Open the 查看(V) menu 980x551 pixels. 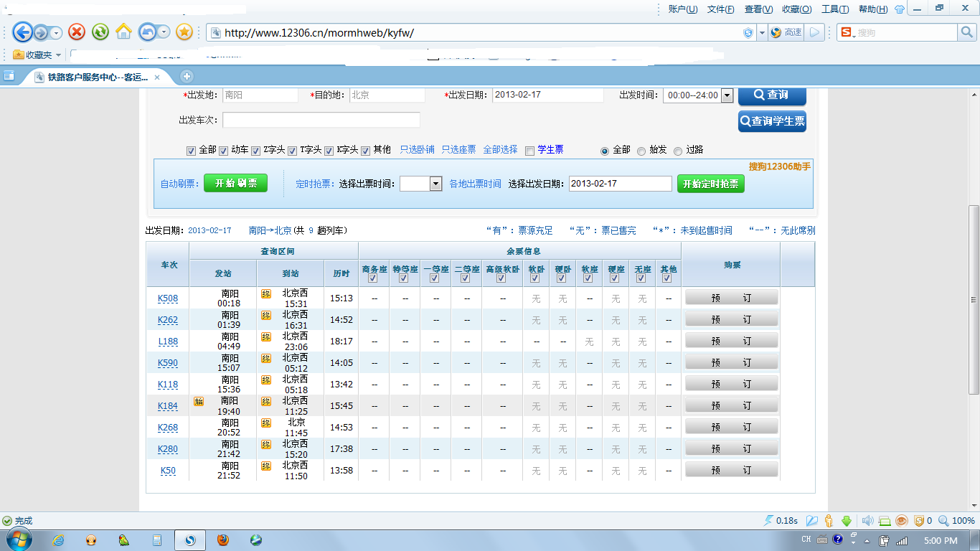758,9
